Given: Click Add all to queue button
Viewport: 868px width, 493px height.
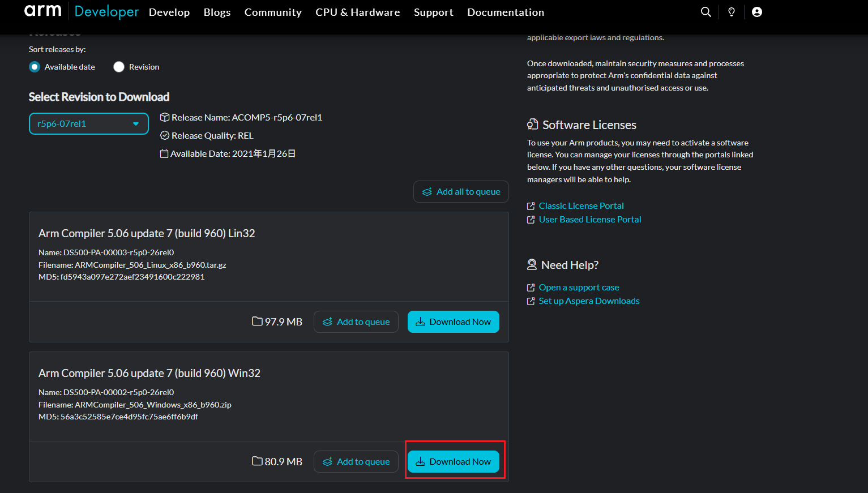Looking at the screenshot, I should (461, 191).
